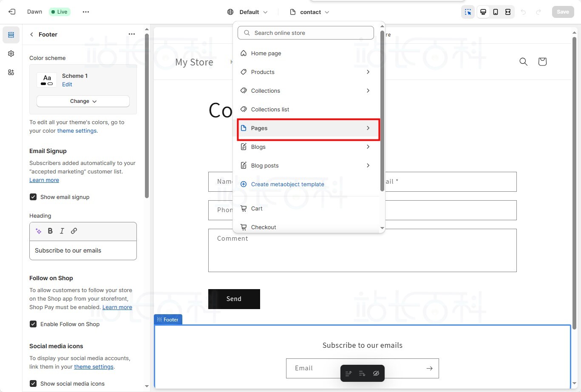
Task: Open the contact template dropdown
Action: coord(310,11)
